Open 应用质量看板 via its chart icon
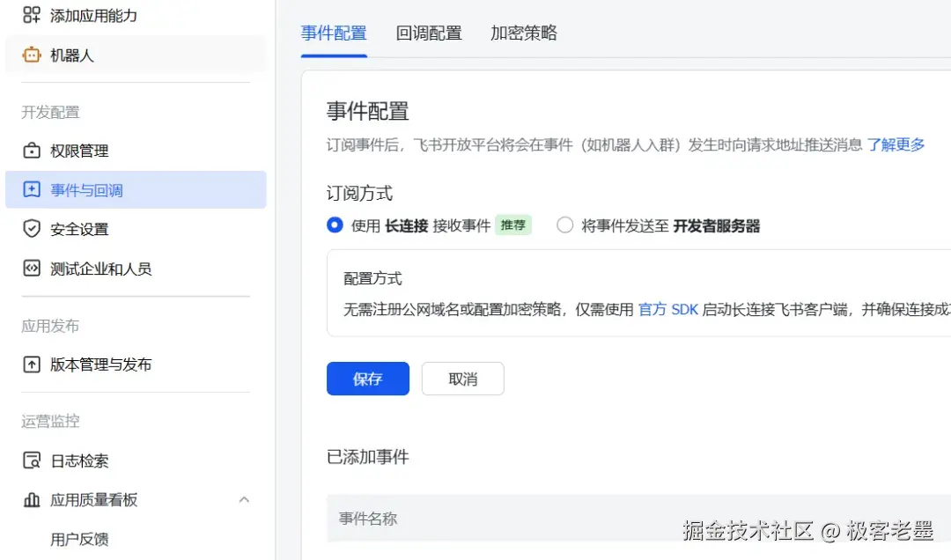This screenshot has height=560, width=951. point(30,499)
